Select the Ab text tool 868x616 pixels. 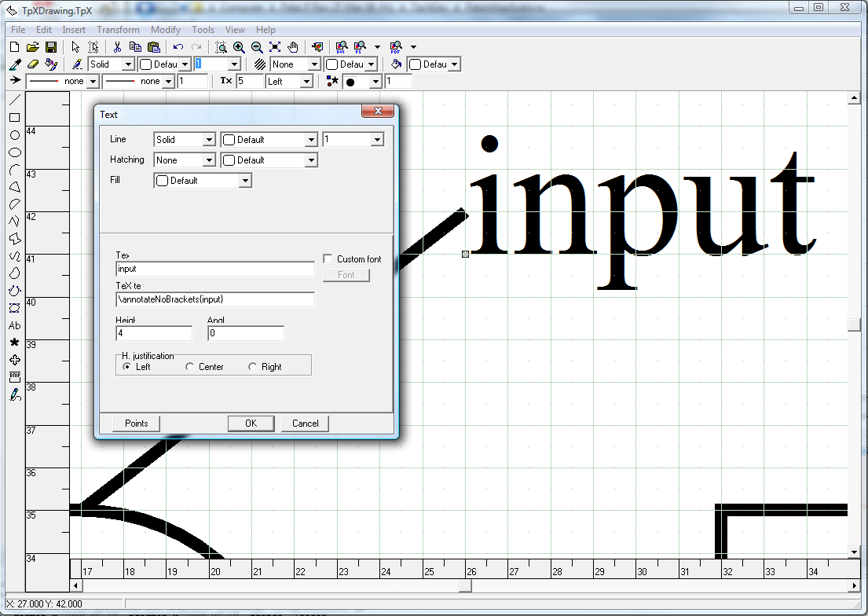[14, 325]
